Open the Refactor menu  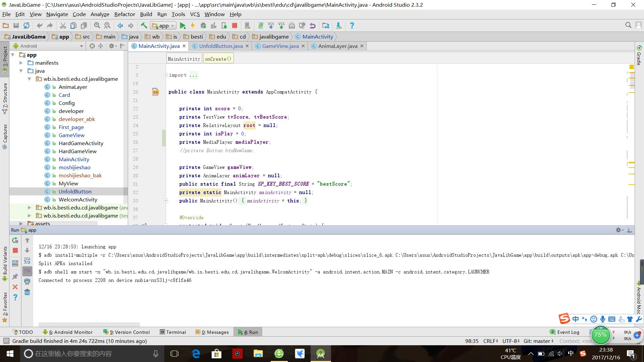click(x=124, y=14)
